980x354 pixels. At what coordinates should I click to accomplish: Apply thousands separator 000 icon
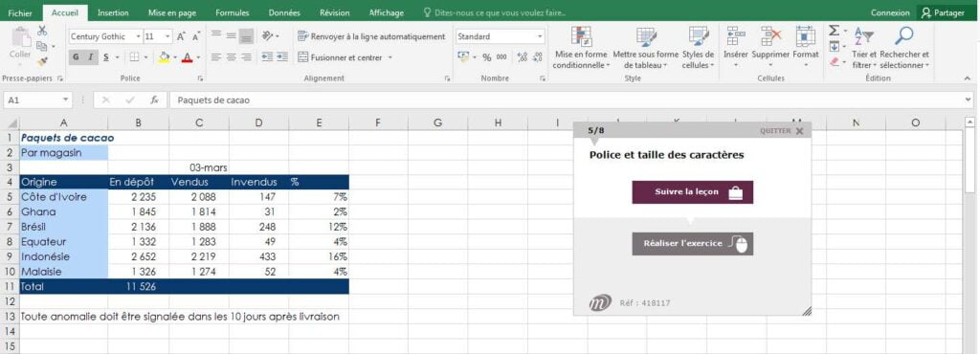coord(502,56)
